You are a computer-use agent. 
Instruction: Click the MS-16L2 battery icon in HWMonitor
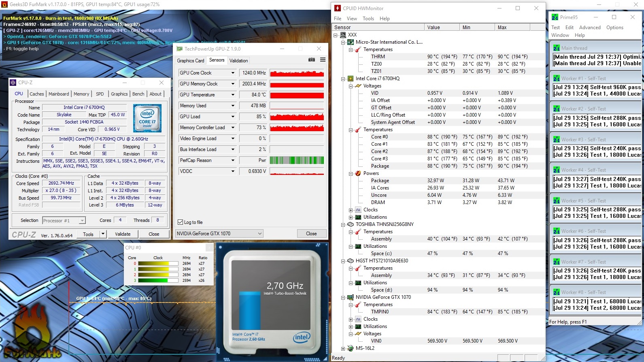coord(351,348)
